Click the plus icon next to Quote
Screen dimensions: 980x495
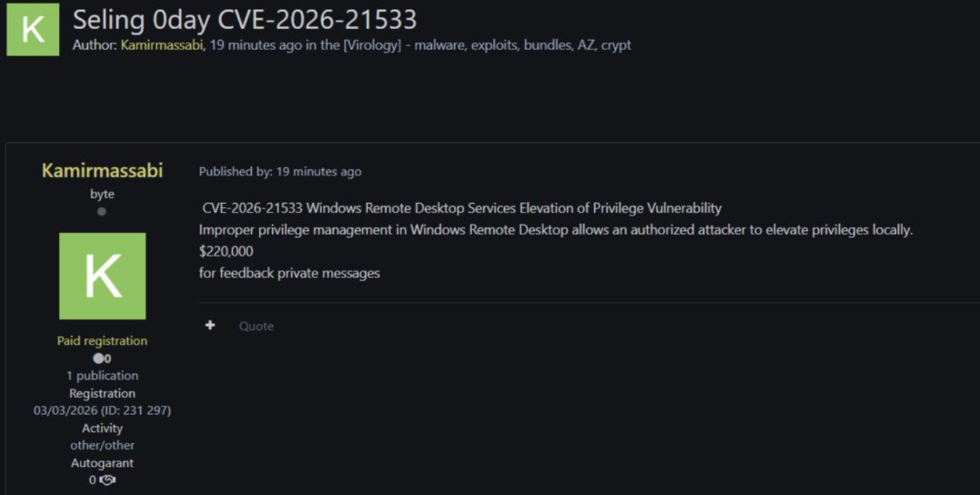210,326
